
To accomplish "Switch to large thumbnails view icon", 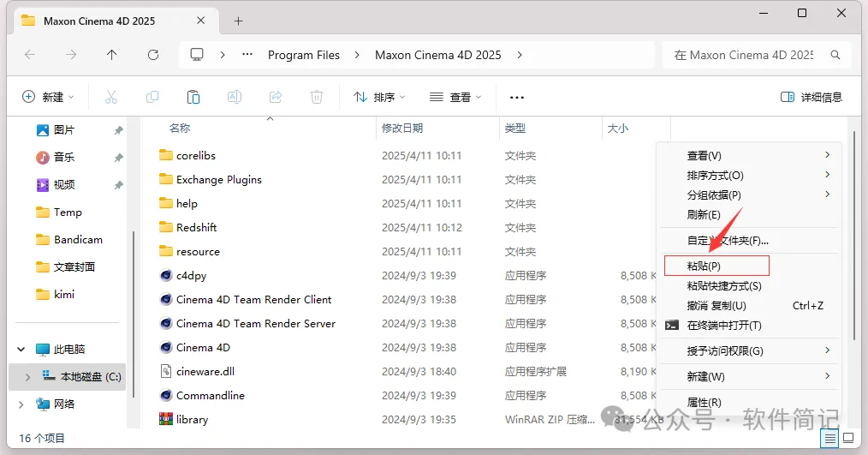I will click(848, 439).
